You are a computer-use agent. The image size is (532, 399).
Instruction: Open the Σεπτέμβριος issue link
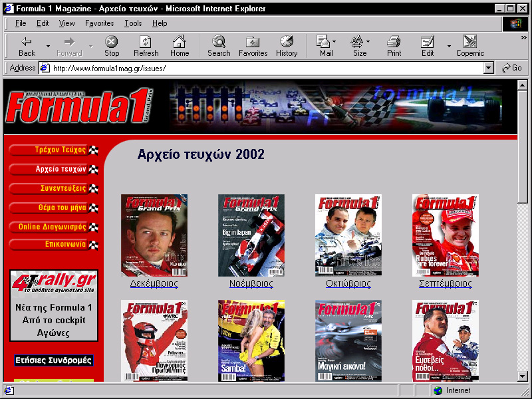coord(445,283)
